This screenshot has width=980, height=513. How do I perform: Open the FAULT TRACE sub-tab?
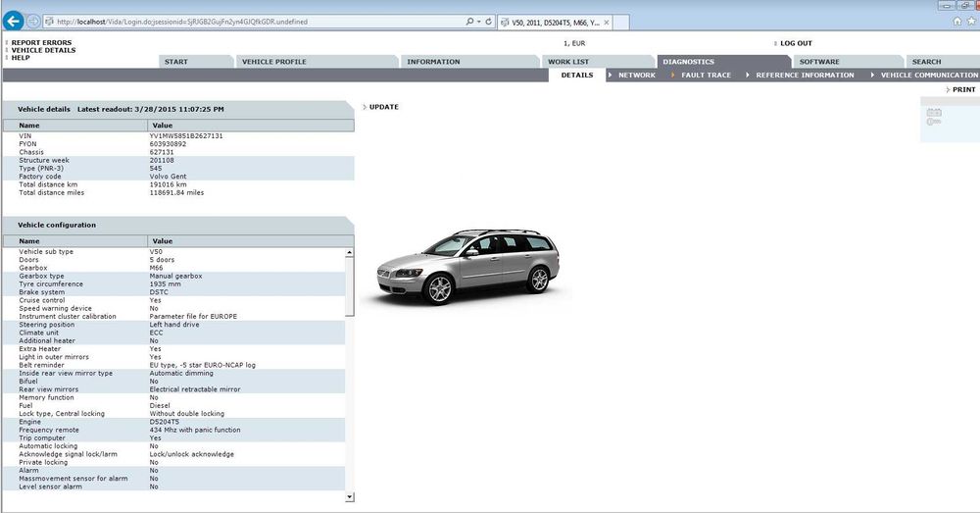click(x=706, y=76)
